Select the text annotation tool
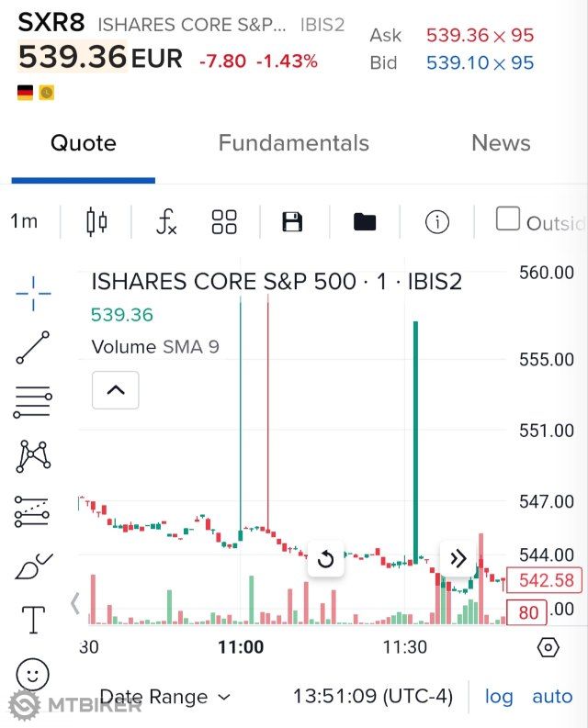The width and height of the screenshot is (588, 728). pyautogui.click(x=33, y=620)
